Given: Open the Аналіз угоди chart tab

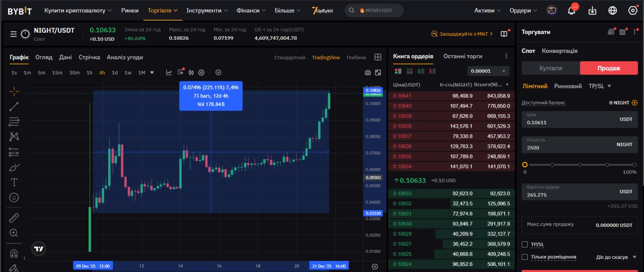Looking at the screenshot, I should (125, 57).
